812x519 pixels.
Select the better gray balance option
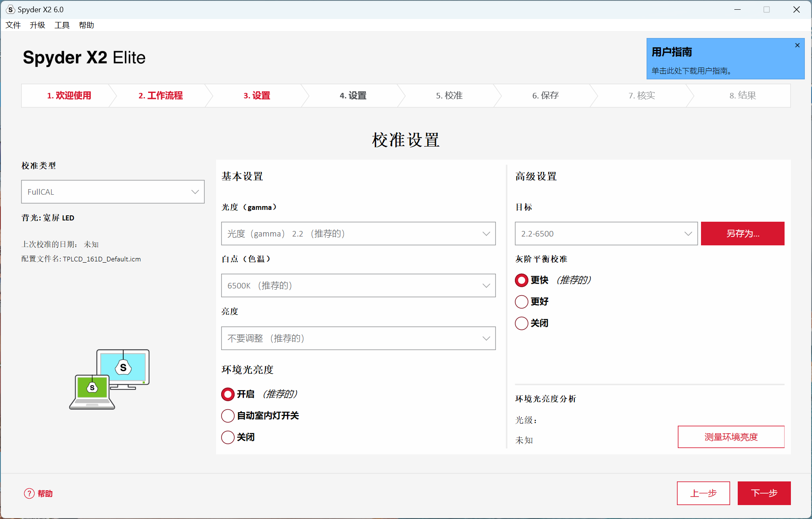coord(522,302)
